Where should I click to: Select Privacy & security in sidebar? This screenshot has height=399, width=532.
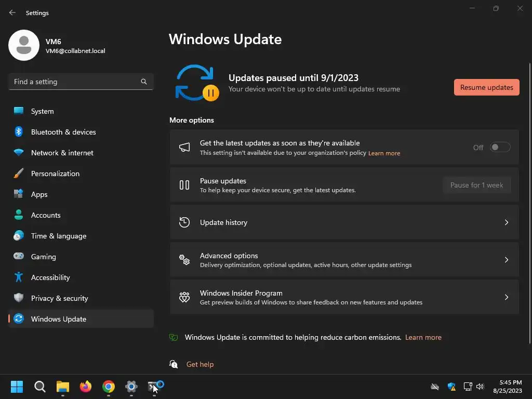point(81,298)
